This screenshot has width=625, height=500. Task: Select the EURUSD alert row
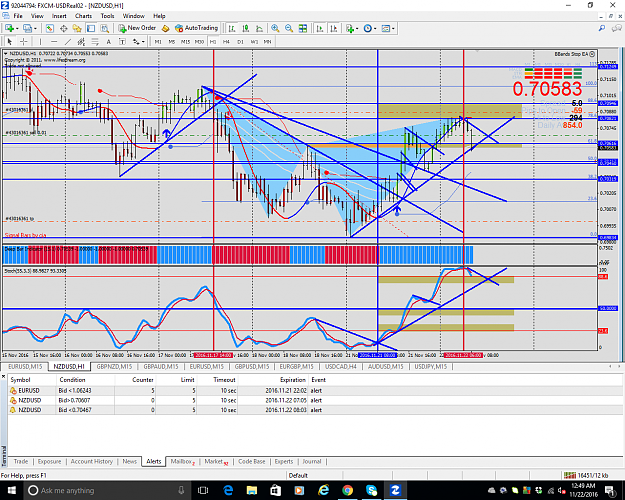click(315, 390)
